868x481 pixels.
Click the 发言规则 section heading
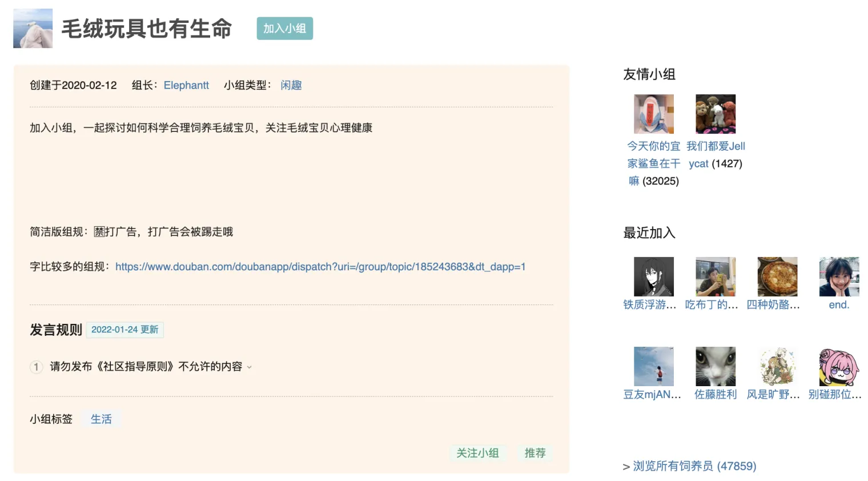(56, 330)
